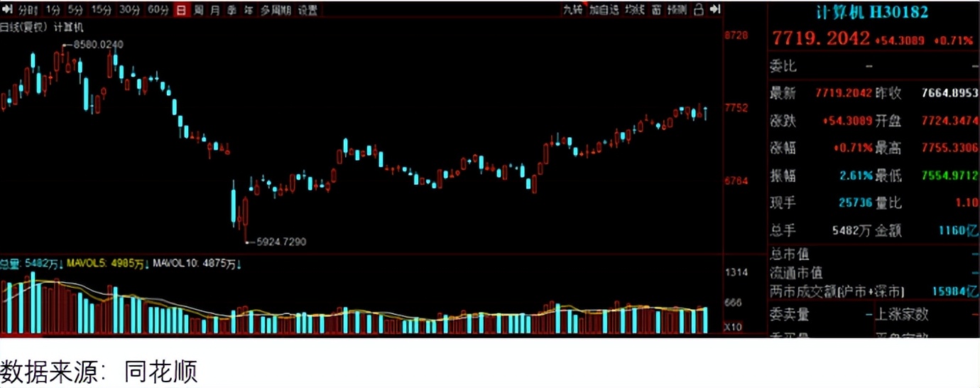Screen dimensions: 980x388
Task: Click the 7752 price axis value
Action: coord(736,108)
